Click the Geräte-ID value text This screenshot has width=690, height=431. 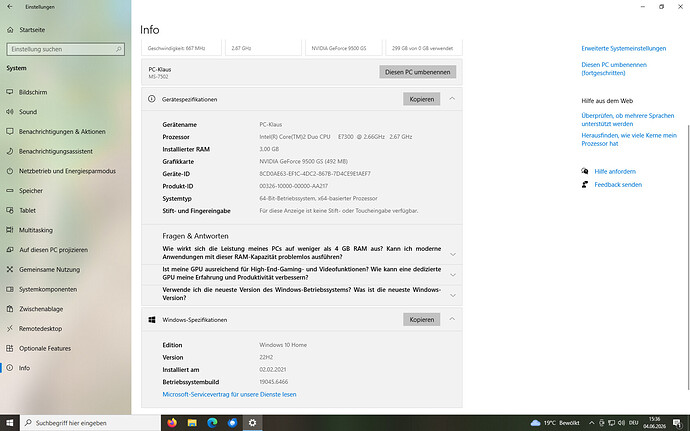click(x=315, y=174)
